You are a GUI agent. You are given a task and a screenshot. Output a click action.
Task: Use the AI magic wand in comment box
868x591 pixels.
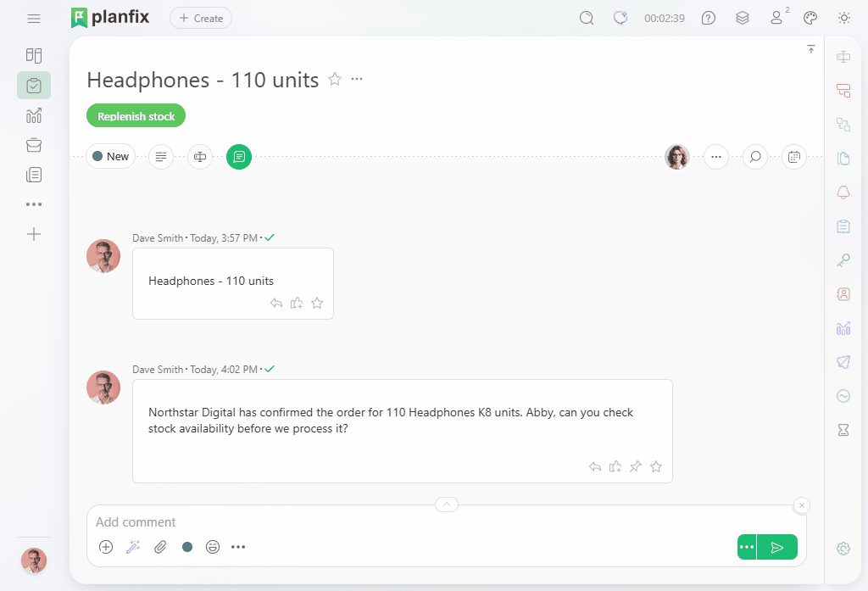click(x=133, y=547)
